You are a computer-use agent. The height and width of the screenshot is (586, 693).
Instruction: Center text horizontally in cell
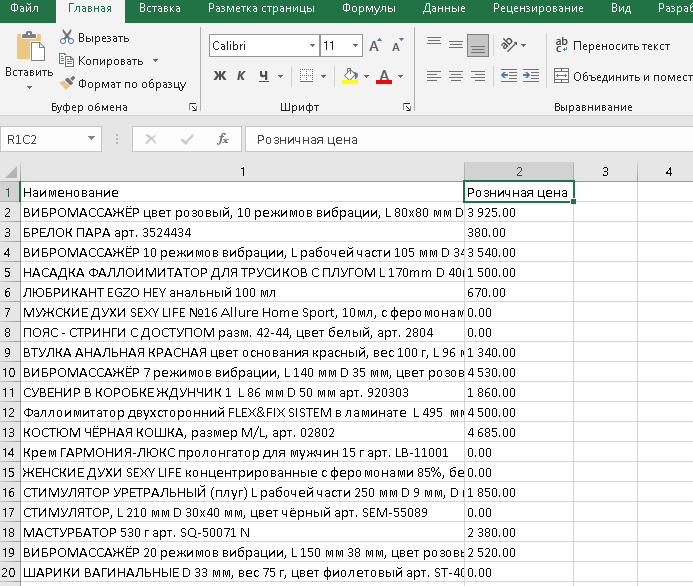coord(456,76)
